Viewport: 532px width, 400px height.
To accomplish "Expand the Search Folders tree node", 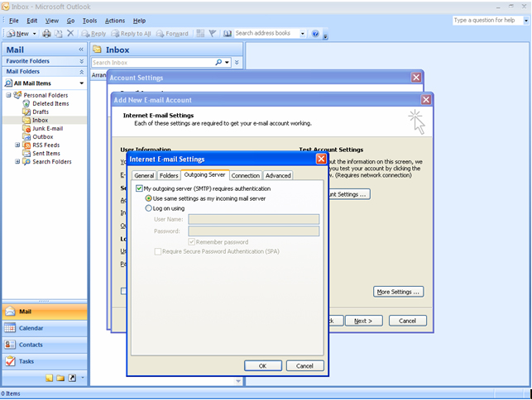I will 17,161.
